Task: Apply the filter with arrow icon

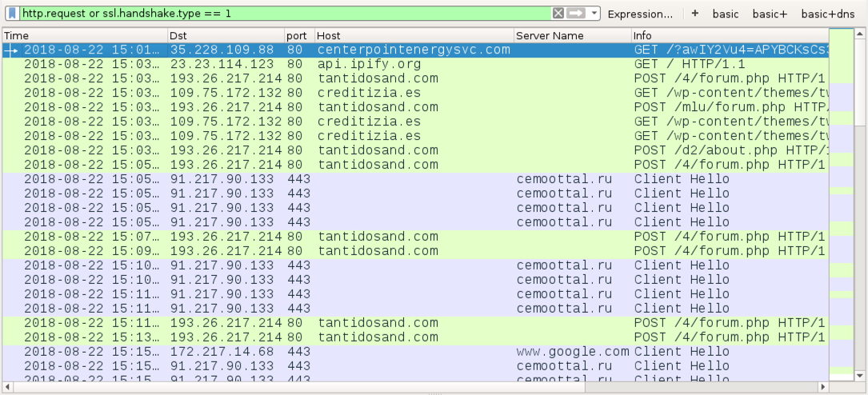Action: (576, 14)
